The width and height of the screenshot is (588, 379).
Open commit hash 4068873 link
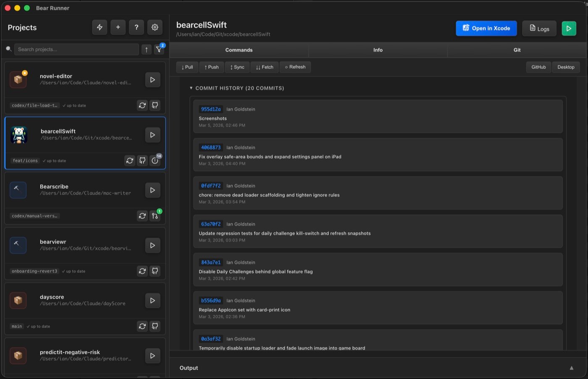coord(210,147)
